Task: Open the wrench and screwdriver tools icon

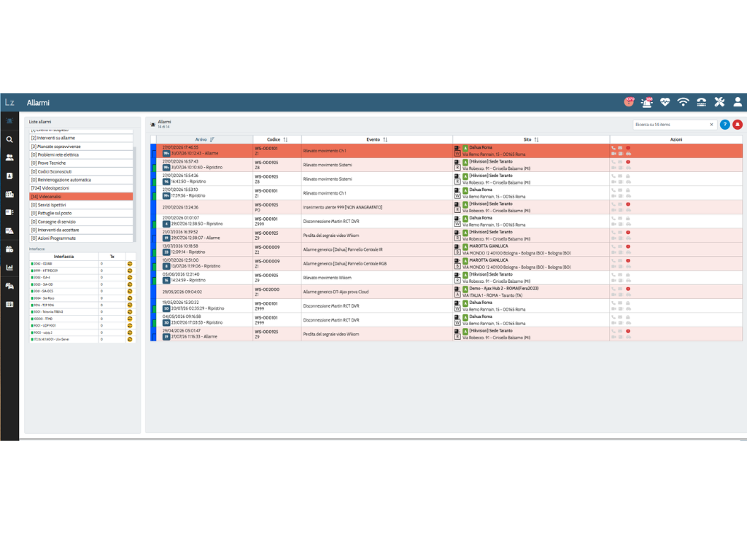Action: pos(719,102)
